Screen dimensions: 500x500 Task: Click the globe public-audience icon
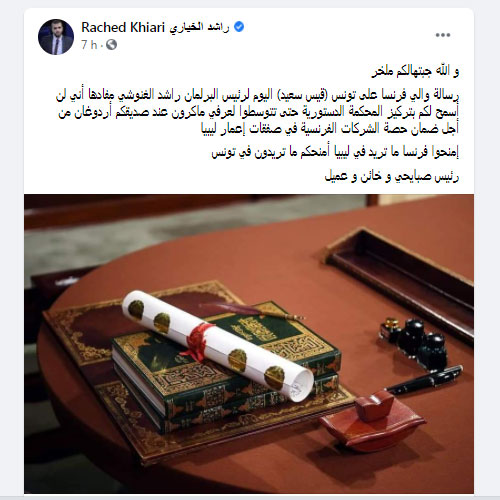(x=111, y=44)
